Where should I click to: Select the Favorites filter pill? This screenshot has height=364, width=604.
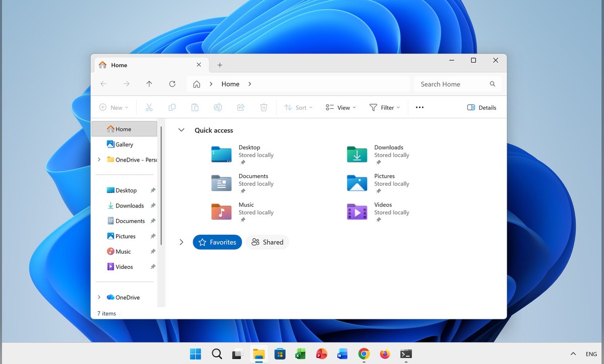pos(217,242)
